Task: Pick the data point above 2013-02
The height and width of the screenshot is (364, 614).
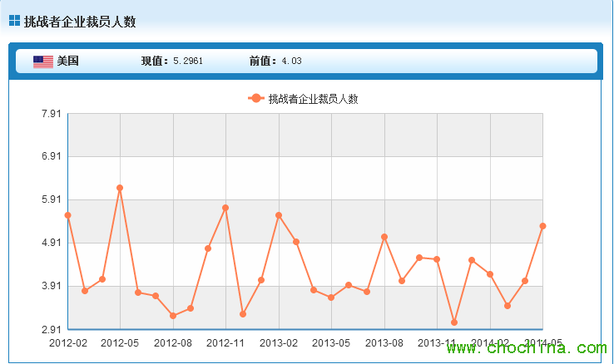Action: tap(279, 215)
